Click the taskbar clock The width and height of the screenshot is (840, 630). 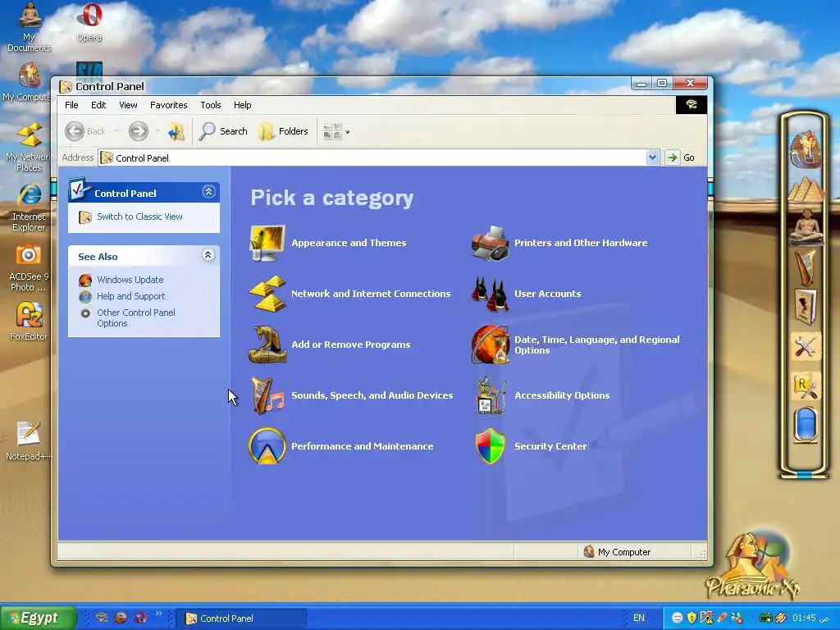(x=810, y=619)
